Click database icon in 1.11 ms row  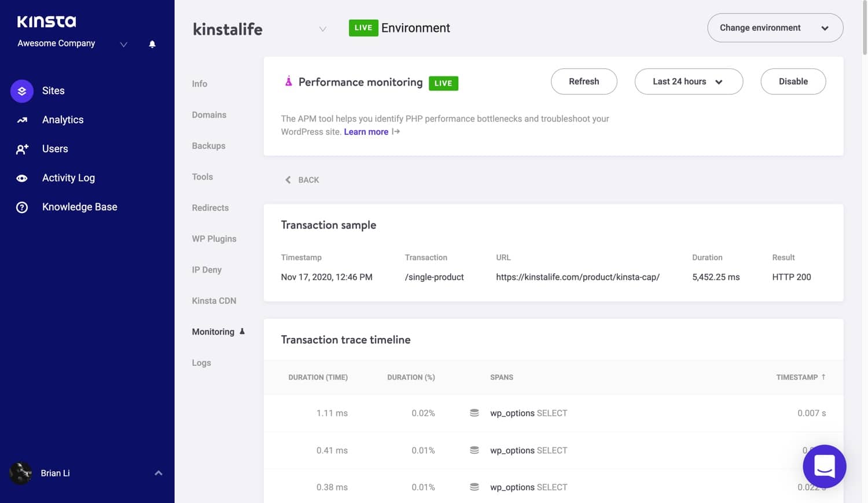click(475, 413)
